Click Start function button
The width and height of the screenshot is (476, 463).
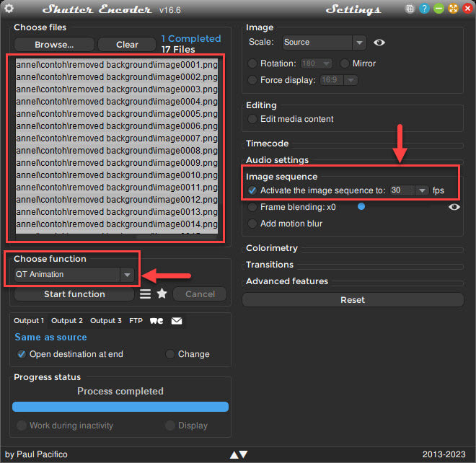point(74,294)
